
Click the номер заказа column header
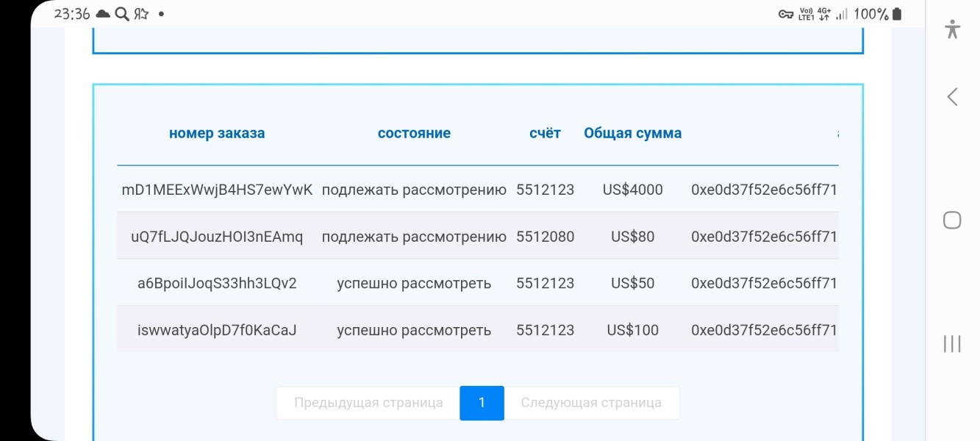[x=217, y=133]
